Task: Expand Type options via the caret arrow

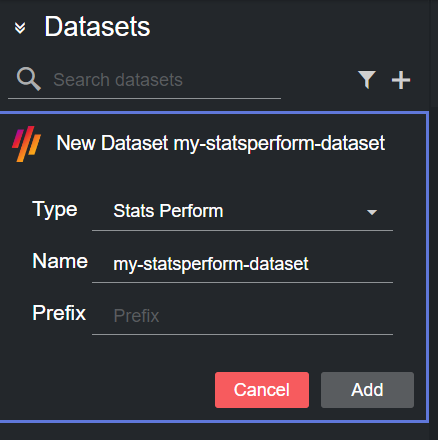Action: point(372,212)
